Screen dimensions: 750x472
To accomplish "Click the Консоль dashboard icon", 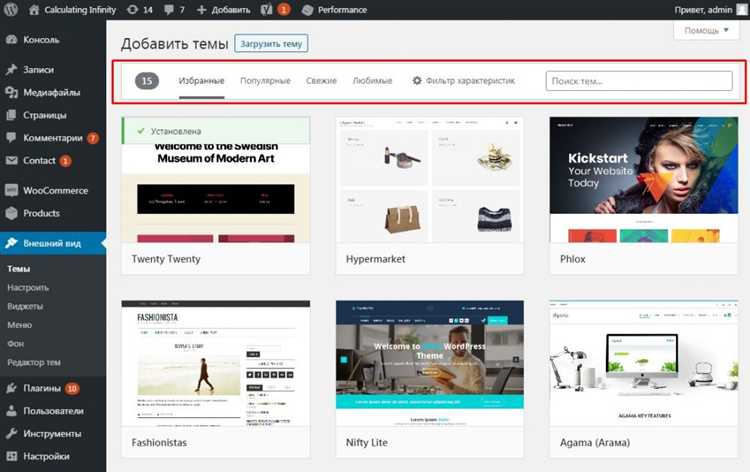I will click(x=11, y=40).
